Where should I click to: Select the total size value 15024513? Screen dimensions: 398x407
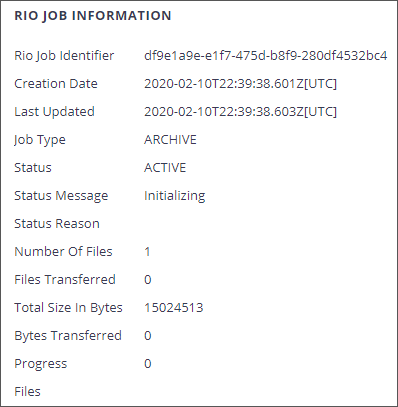point(174,308)
